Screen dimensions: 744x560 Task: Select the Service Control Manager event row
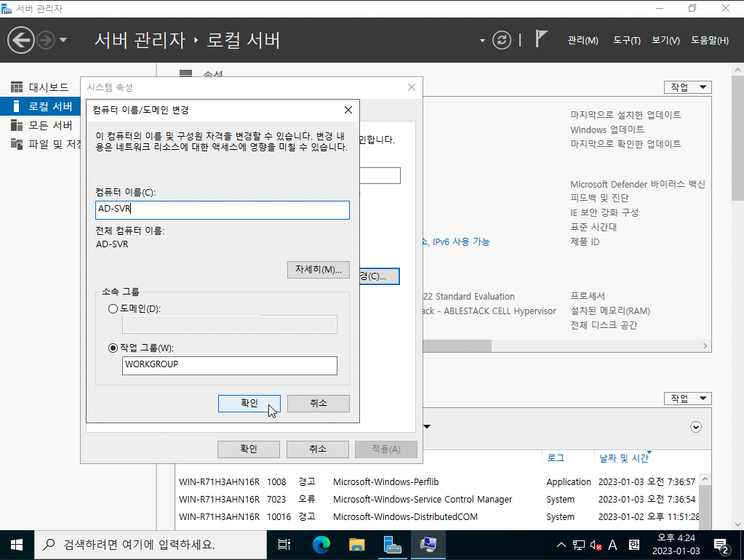(436, 499)
